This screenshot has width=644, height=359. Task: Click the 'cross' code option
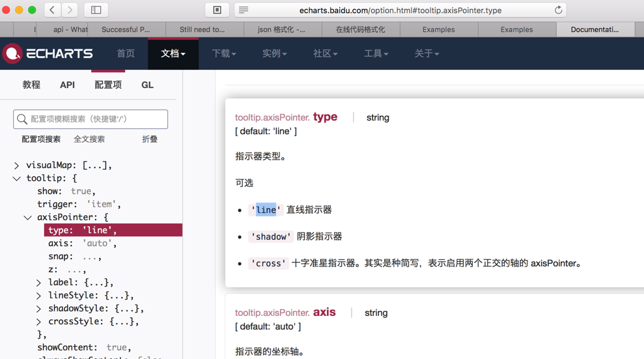pos(269,263)
